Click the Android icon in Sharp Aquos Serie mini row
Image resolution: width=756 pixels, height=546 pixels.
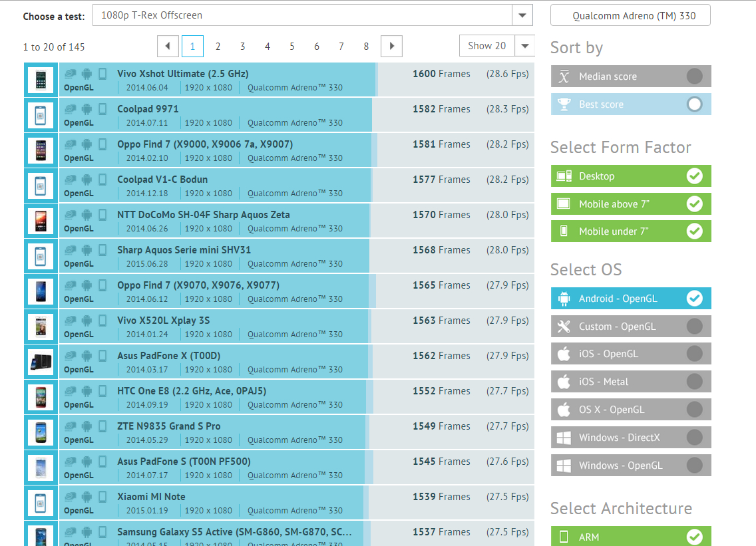(87, 249)
